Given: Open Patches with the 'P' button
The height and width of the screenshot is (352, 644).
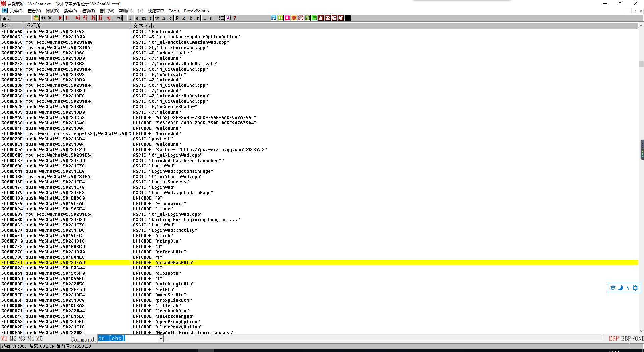Looking at the screenshot, I should (x=177, y=18).
